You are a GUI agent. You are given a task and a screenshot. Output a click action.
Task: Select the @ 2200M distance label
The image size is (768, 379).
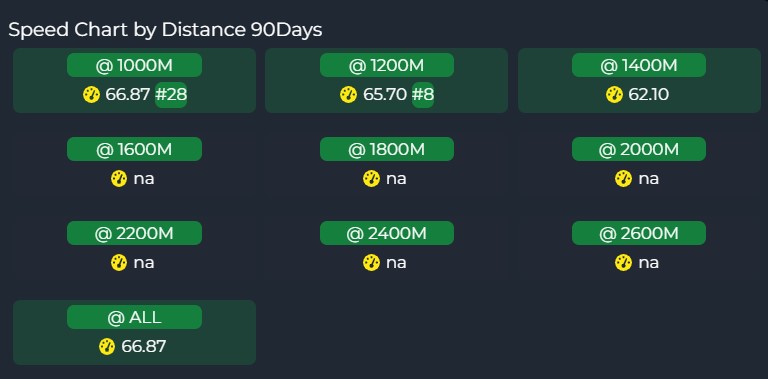pyautogui.click(x=134, y=234)
